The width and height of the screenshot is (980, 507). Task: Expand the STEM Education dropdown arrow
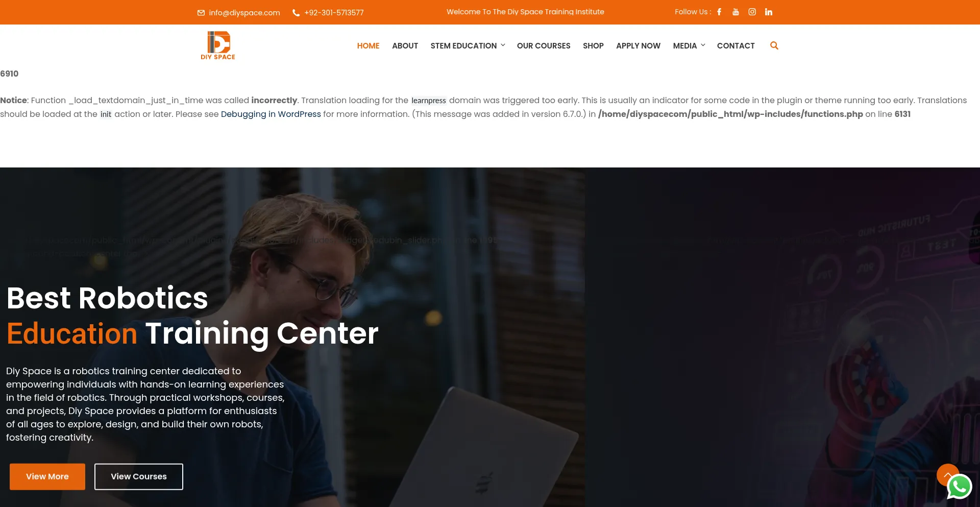click(503, 45)
